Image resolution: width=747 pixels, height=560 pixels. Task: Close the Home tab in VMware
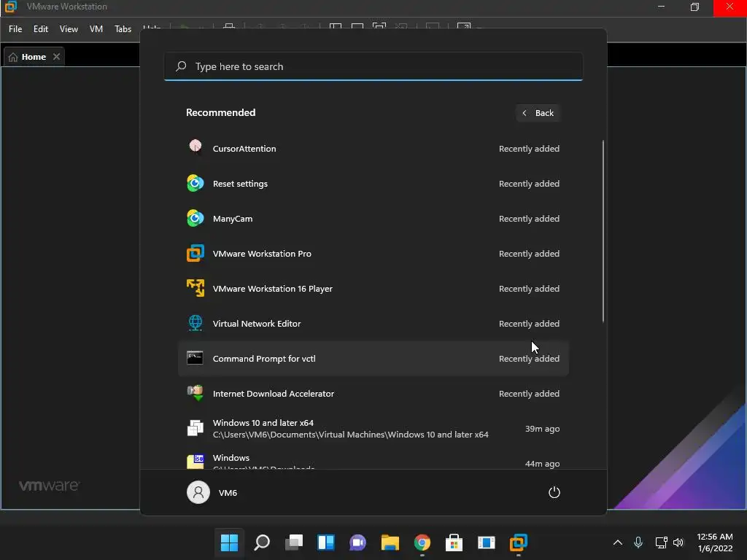(x=57, y=57)
